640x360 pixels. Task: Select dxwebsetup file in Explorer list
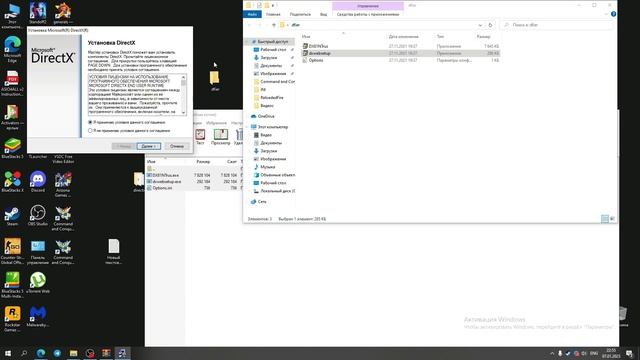point(319,53)
